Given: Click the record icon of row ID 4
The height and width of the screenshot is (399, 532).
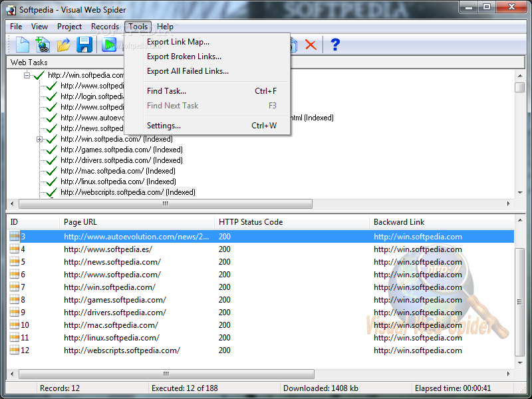Looking at the screenshot, I should point(14,249).
